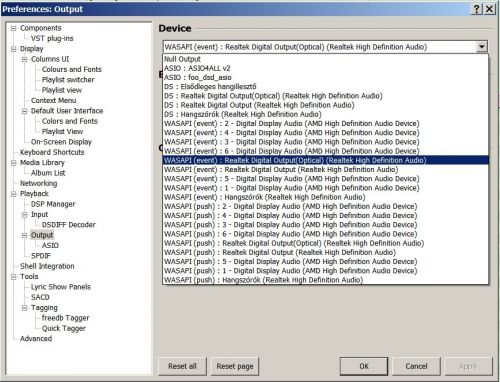Choose WASAPI (event) : 2 - Digital Display Audio
Image resolution: width=500 pixels, height=382 pixels.
[326, 124]
